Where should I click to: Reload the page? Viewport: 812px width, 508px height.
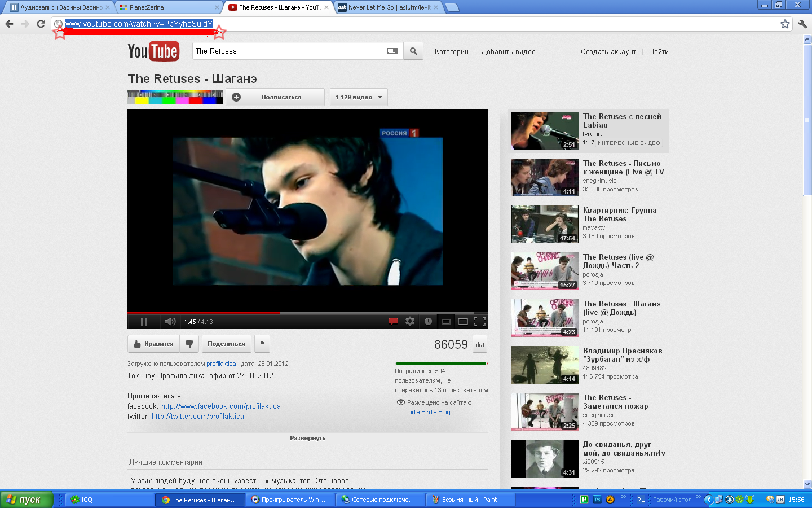pos(41,24)
